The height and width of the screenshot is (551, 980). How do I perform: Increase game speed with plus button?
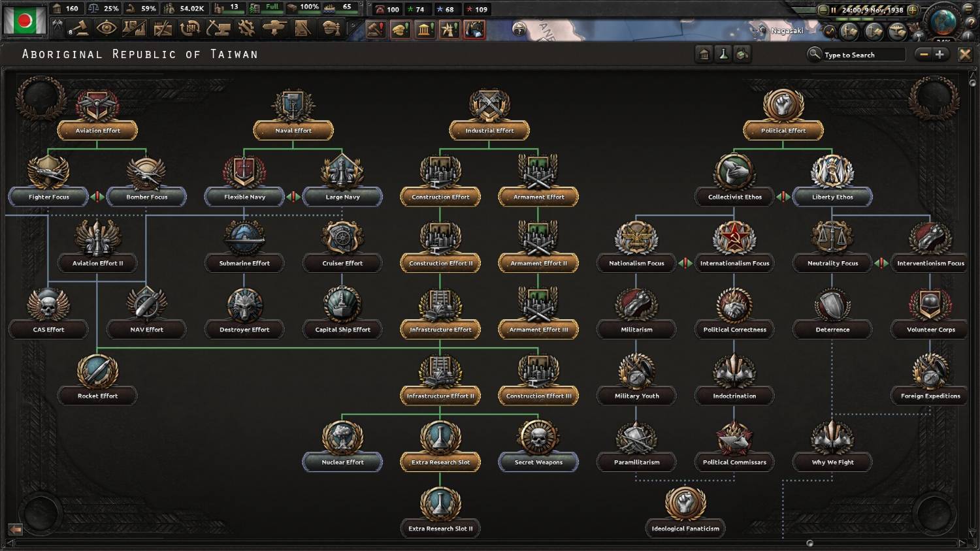tap(913, 10)
